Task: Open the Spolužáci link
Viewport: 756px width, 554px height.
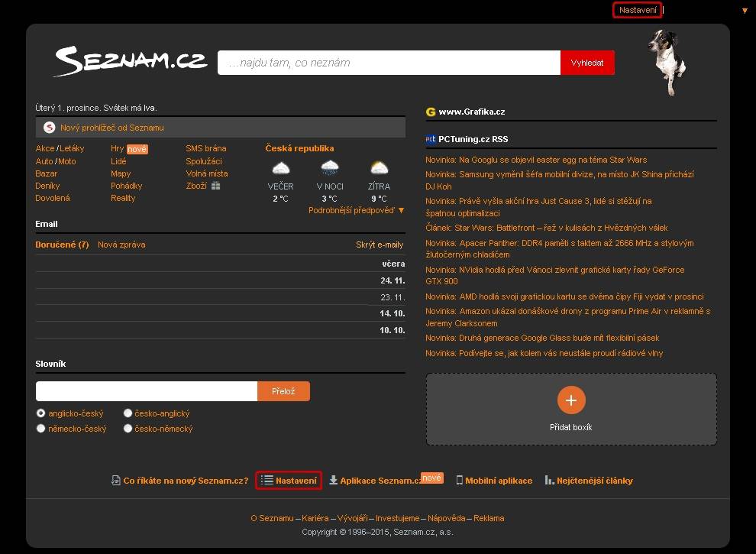Action: coord(204,161)
